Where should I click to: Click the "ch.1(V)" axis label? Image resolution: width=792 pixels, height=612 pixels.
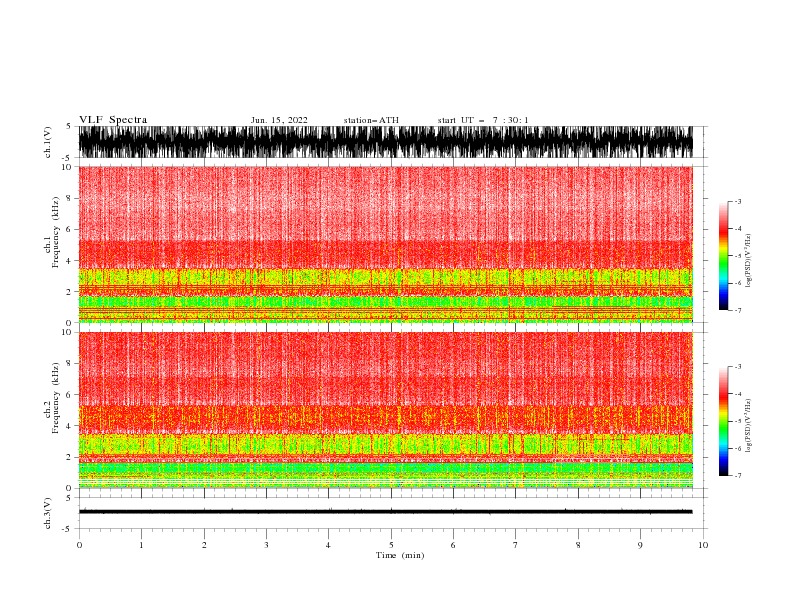click(48, 142)
